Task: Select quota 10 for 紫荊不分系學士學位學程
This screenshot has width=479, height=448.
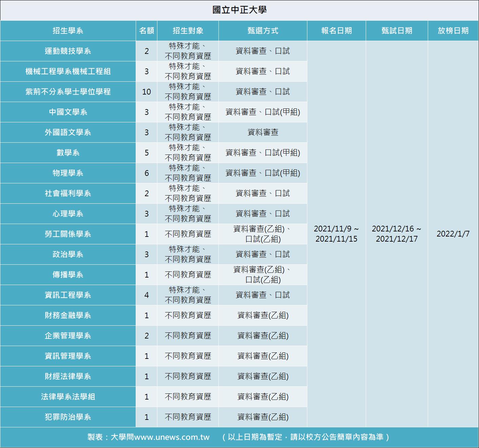Action: click(147, 92)
